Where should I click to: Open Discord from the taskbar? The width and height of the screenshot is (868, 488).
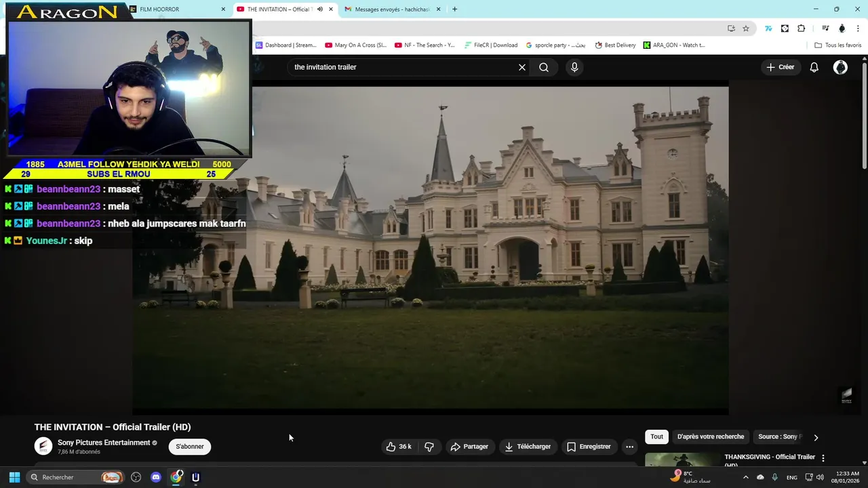pyautogui.click(x=156, y=477)
